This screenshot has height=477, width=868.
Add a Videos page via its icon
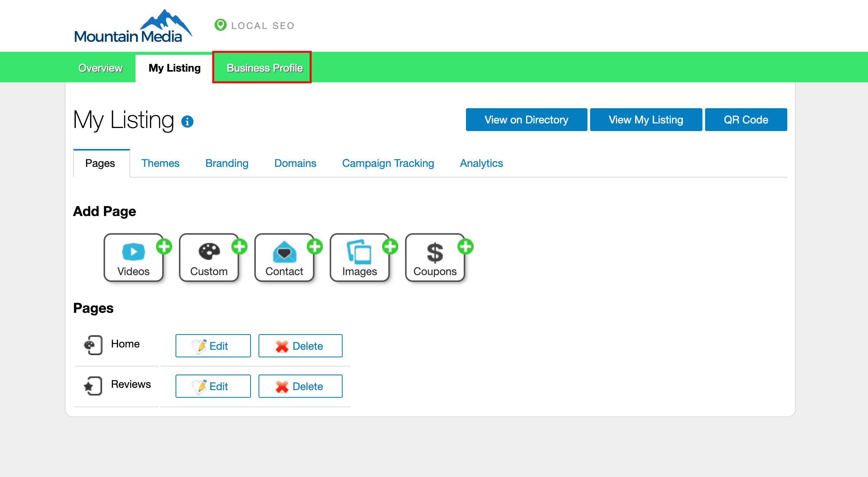tap(133, 251)
